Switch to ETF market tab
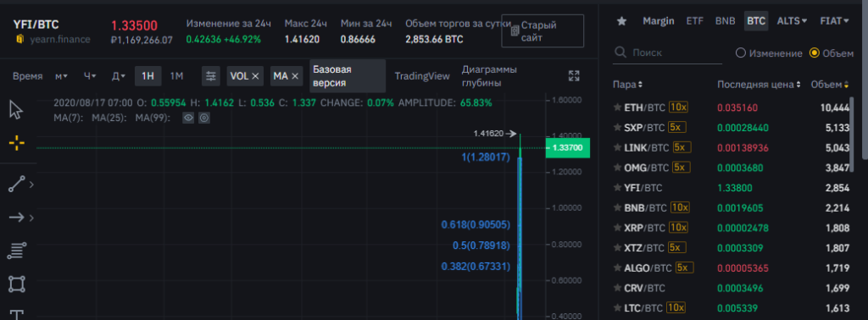 [x=695, y=21]
